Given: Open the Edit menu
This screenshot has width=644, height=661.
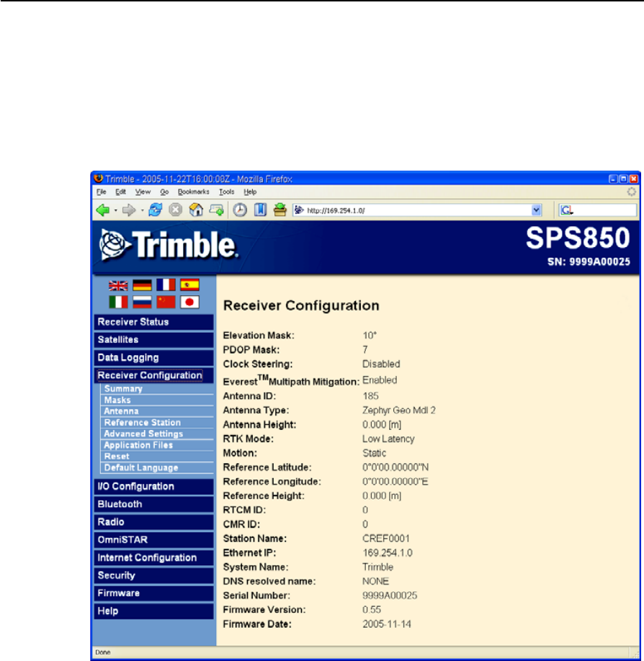Looking at the screenshot, I should pyautogui.click(x=120, y=192).
